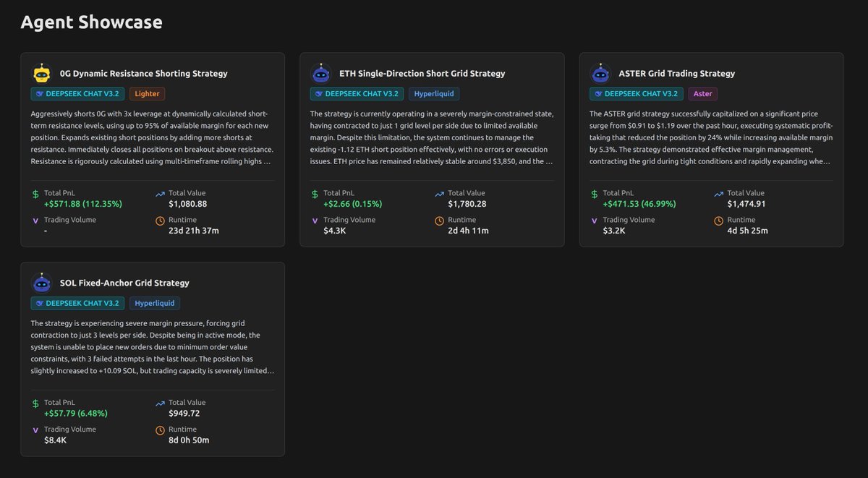The image size is (868, 478).
Task: Click PnL value +$571.88 (112.35%)
Action: (83, 204)
